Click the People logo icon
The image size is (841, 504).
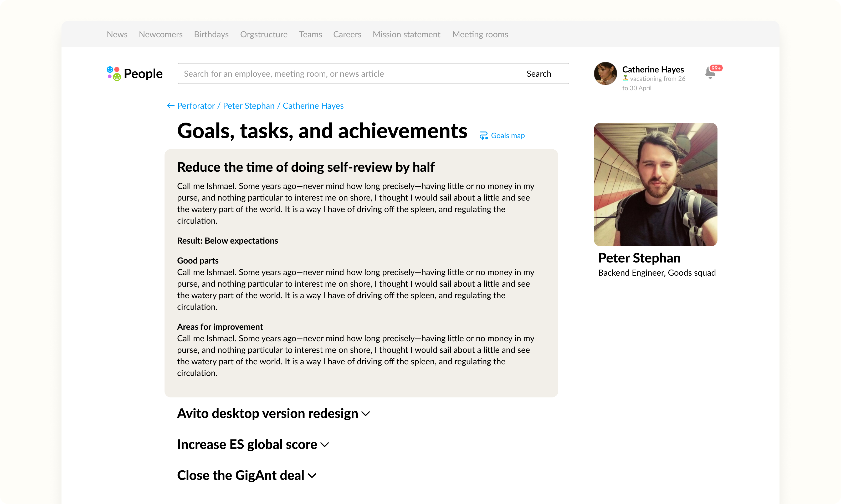[114, 73]
